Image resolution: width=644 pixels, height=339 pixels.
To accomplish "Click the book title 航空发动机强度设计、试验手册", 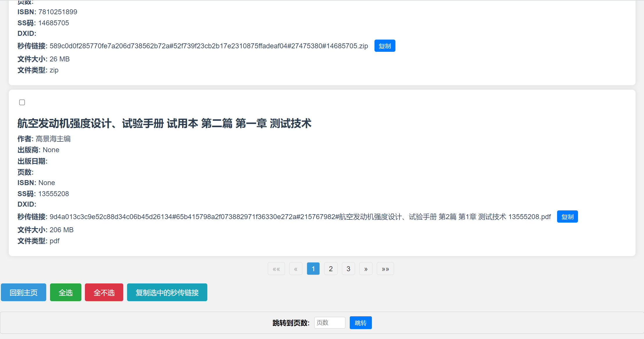I will pos(164,123).
